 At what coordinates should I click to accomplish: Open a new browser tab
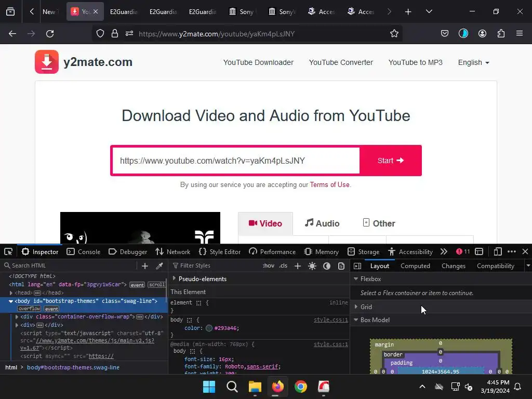(x=408, y=12)
